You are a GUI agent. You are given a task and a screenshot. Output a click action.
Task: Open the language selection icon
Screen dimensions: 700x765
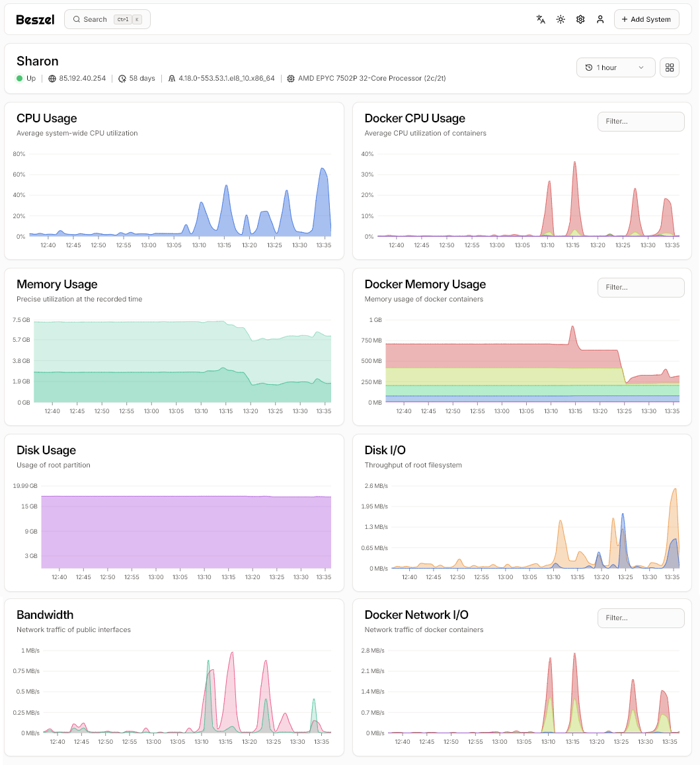click(x=541, y=19)
